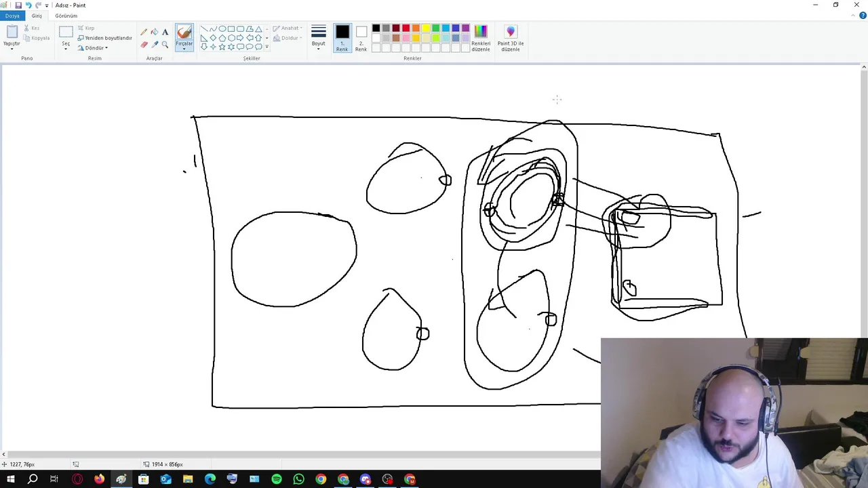Open WhatsApp from the taskbar
This screenshot has height=488, width=868.
pyautogui.click(x=298, y=479)
